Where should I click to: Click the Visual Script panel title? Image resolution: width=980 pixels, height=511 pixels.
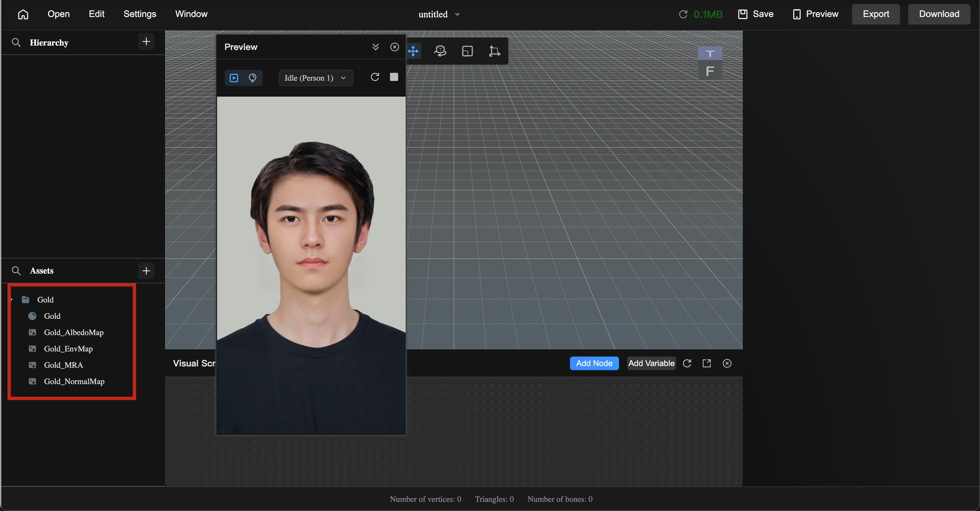(x=194, y=363)
